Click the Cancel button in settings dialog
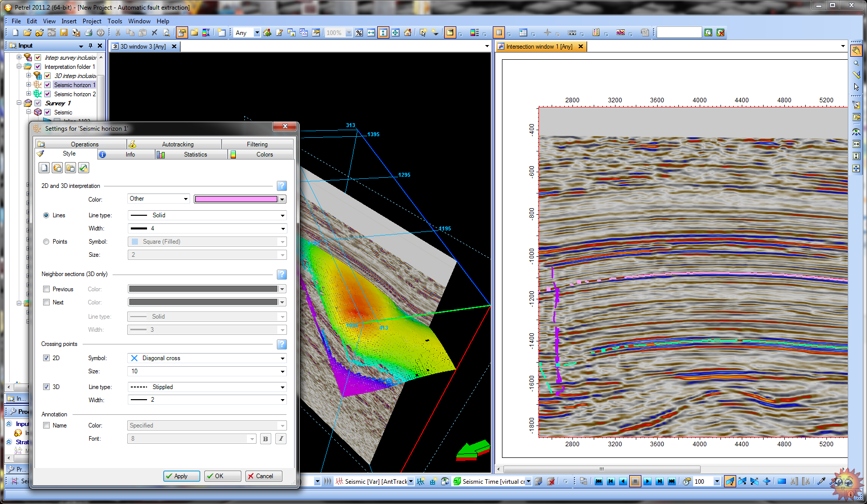The width and height of the screenshot is (867, 504). pos(264,476)
